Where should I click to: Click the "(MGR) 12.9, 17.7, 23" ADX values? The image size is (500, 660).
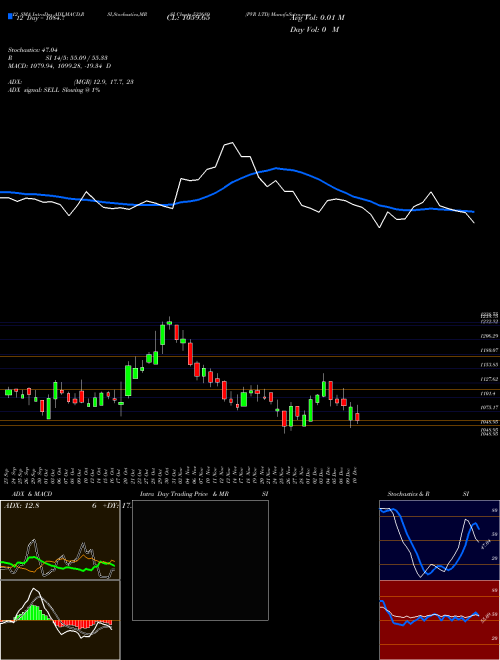click(104, 82)
